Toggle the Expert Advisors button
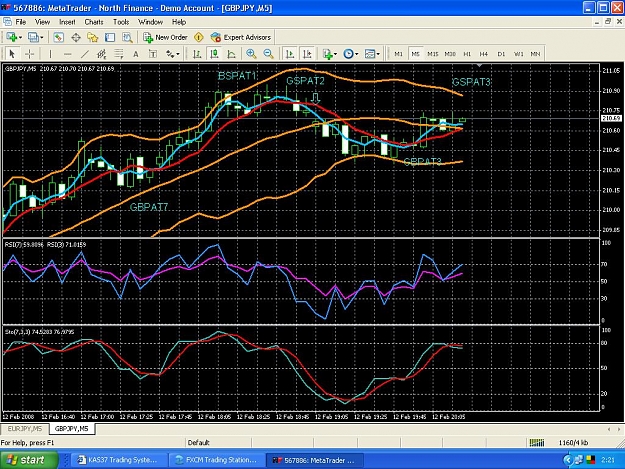The width and height of the screenshot is (625, 469). (241, 37)
